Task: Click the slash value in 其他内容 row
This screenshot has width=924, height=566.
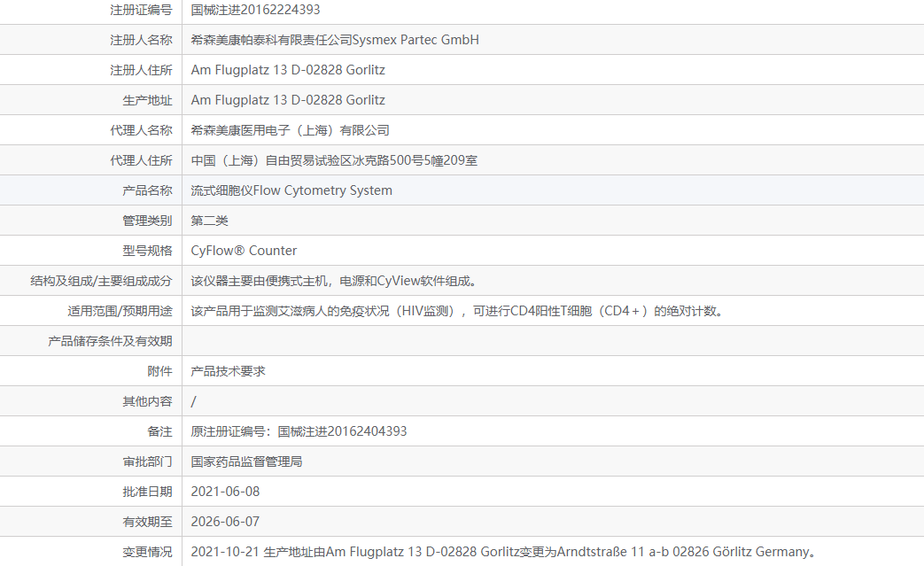Action: [193, 401]
